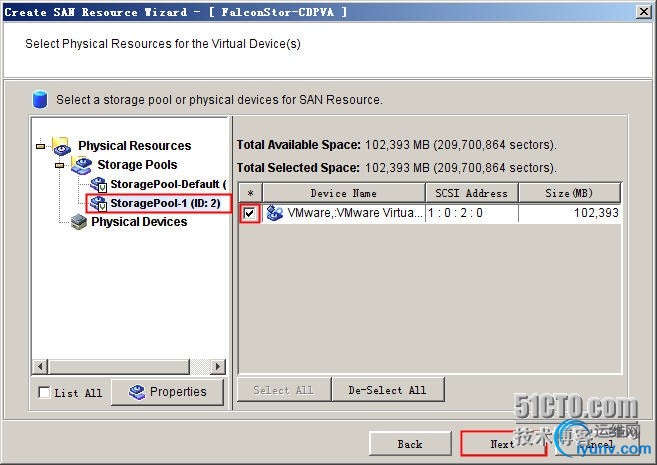Select StoragePool-Default in the tree
Viewport: 657px width, 465px height.
pyautogui.click(x=168, y=184)
